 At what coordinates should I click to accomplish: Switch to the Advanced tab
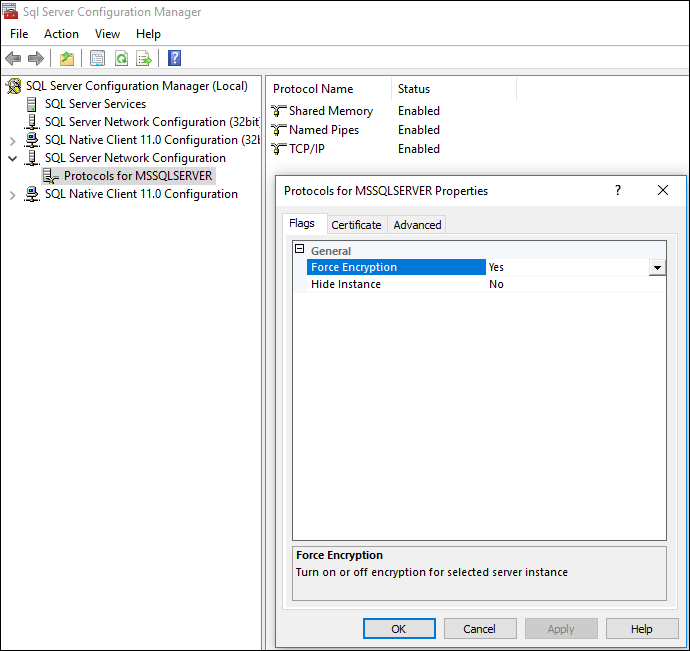417,225
